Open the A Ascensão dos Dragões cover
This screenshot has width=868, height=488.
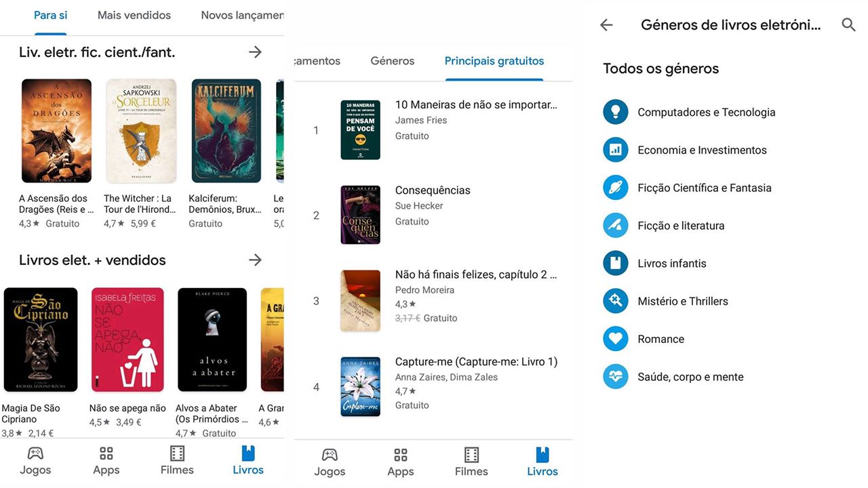[56, 131]
